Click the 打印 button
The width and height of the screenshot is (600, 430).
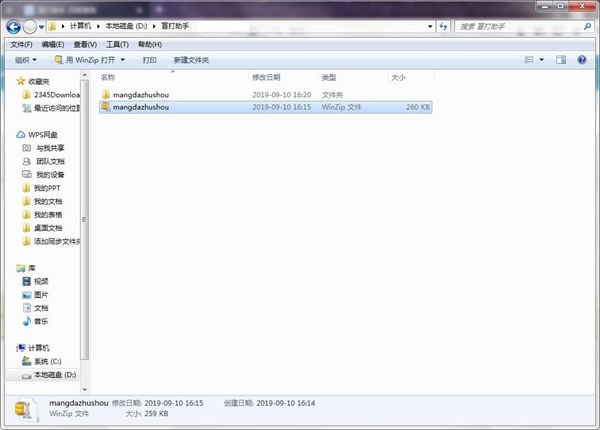tap(149, 60)
